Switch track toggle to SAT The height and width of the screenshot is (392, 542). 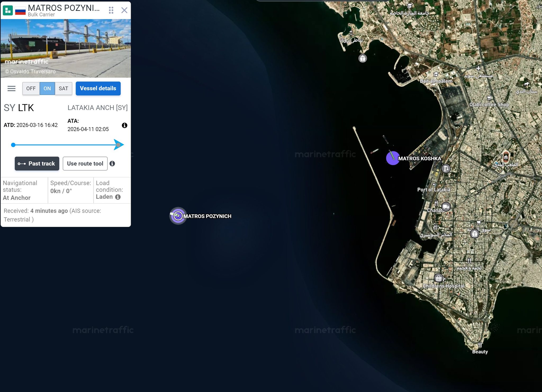(64, 88)
